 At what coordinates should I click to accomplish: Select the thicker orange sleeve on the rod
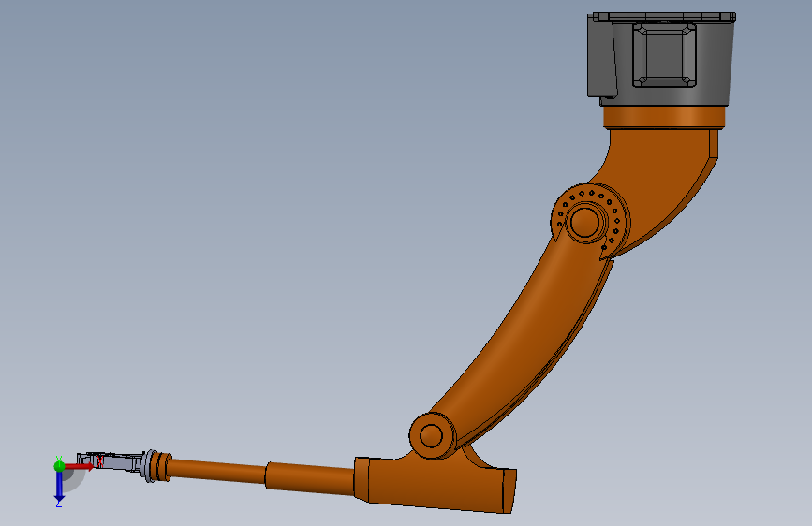point(310,477)
